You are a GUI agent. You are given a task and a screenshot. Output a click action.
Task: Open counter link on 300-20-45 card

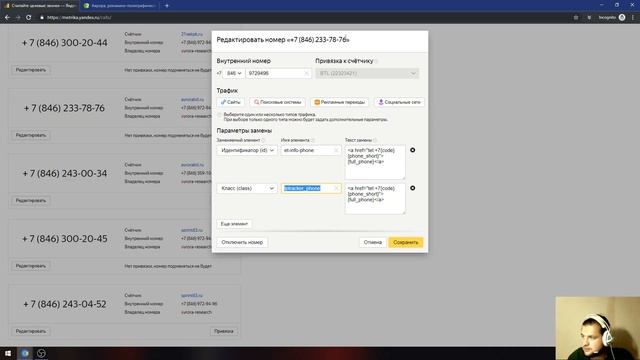click(x=192, y=230)
